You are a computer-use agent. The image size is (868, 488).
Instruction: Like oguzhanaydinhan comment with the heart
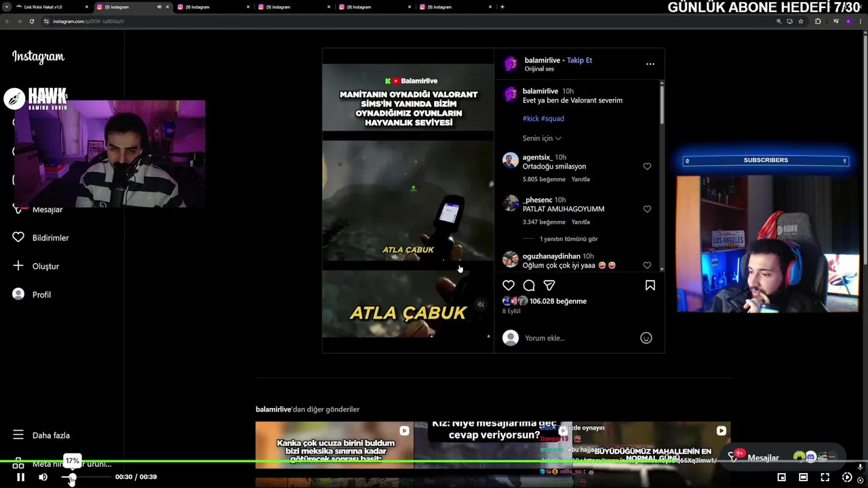[647, 265]
